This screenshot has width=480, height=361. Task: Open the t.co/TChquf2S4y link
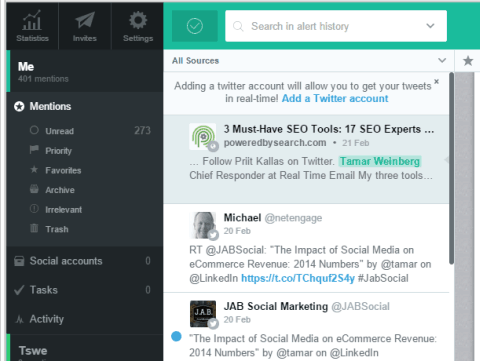click(x=298, y=278)
